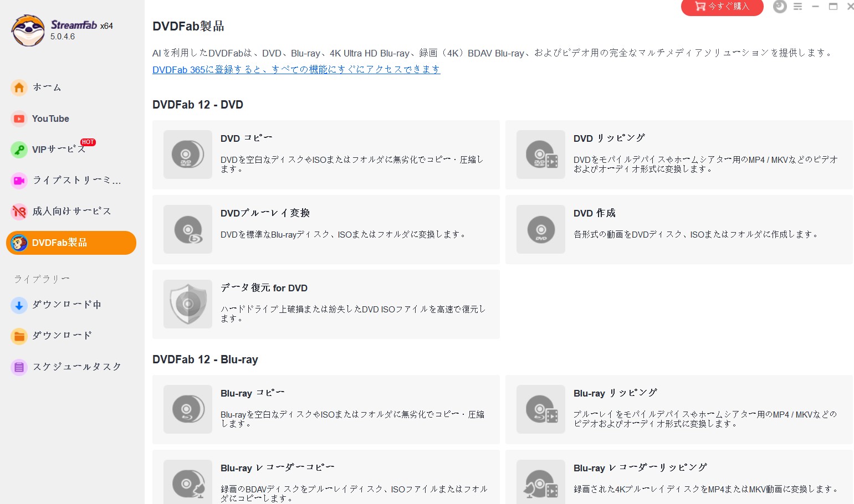Click the Blu-ray レコーダーリッピング icon

click(540, 483)
